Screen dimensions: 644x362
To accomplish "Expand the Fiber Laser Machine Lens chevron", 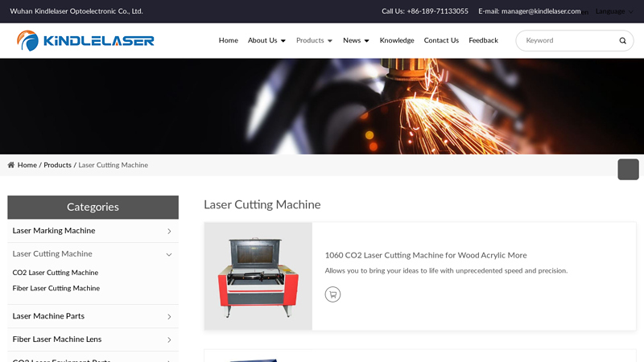I will tap(169, 339).
